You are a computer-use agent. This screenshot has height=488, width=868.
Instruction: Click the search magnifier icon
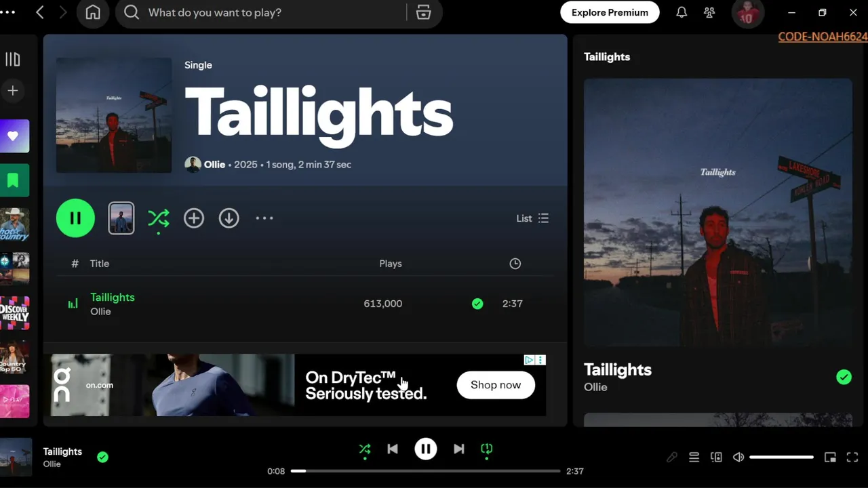click(132, 13)
